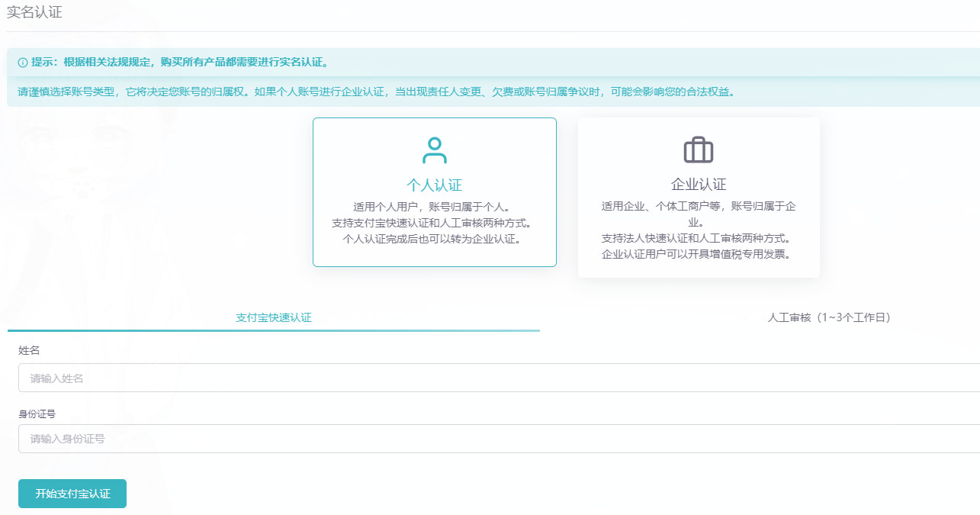Image resolution: width=980 pixels, height=515 pixels.
Task: Click the briefcase icon in 企业认证 card
Action: pyautogui.click(x=699, y=150)
